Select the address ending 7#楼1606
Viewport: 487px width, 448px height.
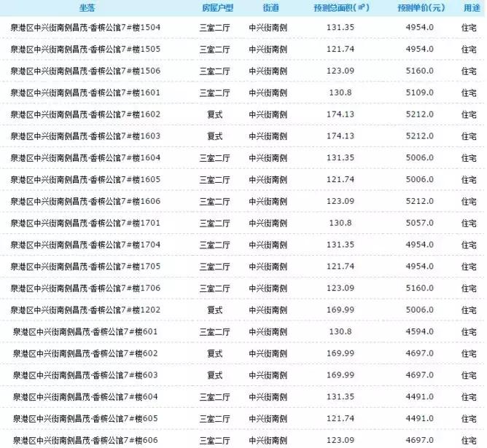(x=85, y=201)
